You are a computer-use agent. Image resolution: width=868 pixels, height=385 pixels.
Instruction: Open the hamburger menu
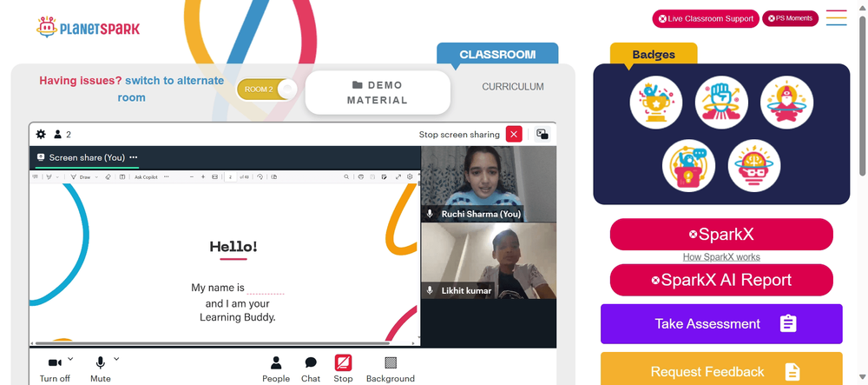click(x=837, y=17)
